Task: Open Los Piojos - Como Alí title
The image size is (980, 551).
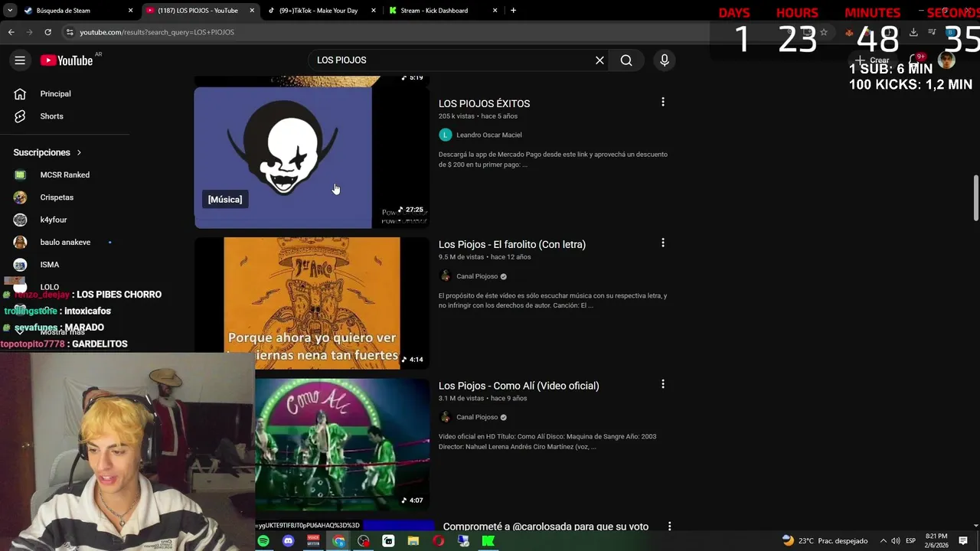Action: click(x=518, y=386)
